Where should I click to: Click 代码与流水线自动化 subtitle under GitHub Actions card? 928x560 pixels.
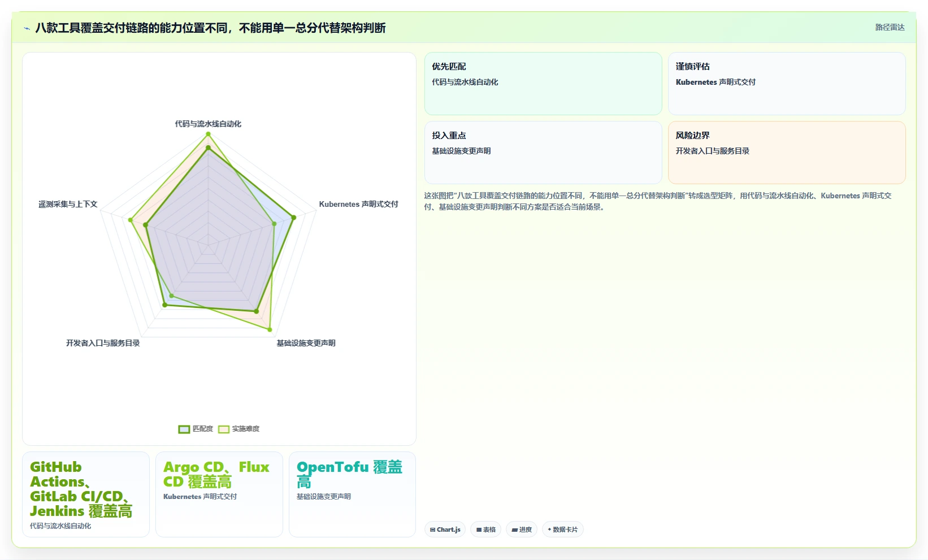click(60, 526)
